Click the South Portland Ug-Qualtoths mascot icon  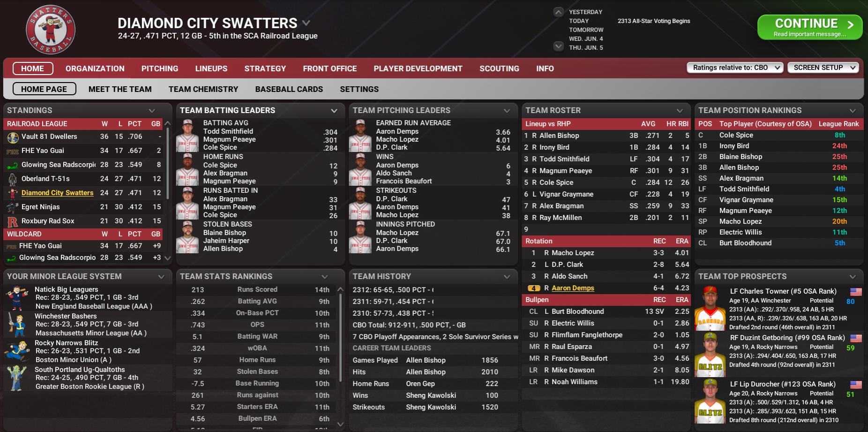(17, 378)
